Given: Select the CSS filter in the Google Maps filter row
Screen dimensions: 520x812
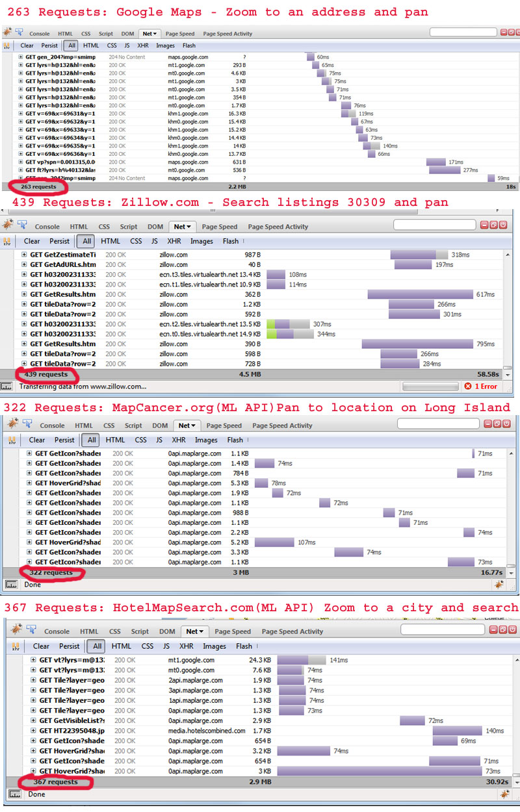Looking at the screenshot, I should click(x=112, y=46).
